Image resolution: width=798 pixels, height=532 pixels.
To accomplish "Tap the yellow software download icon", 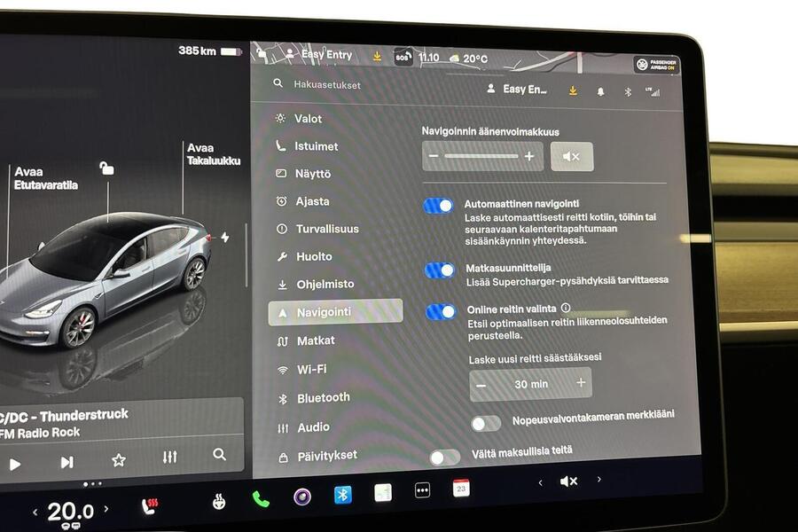I will point(572,90).
